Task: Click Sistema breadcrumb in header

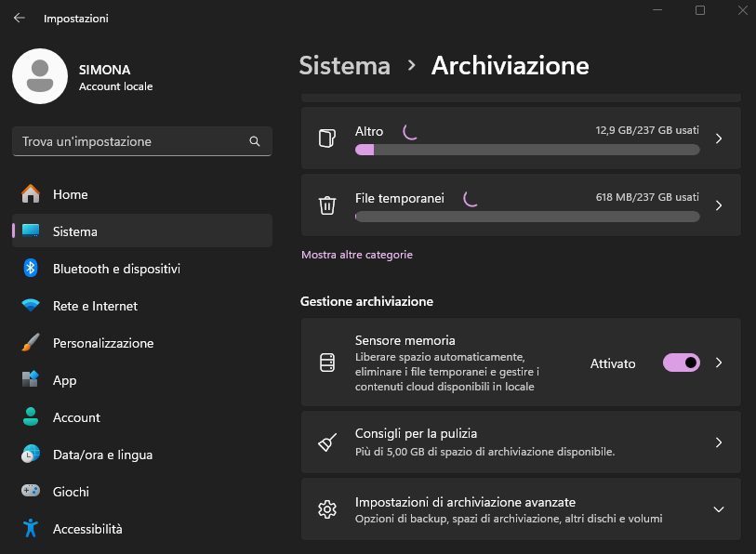Action: point(344,66)
